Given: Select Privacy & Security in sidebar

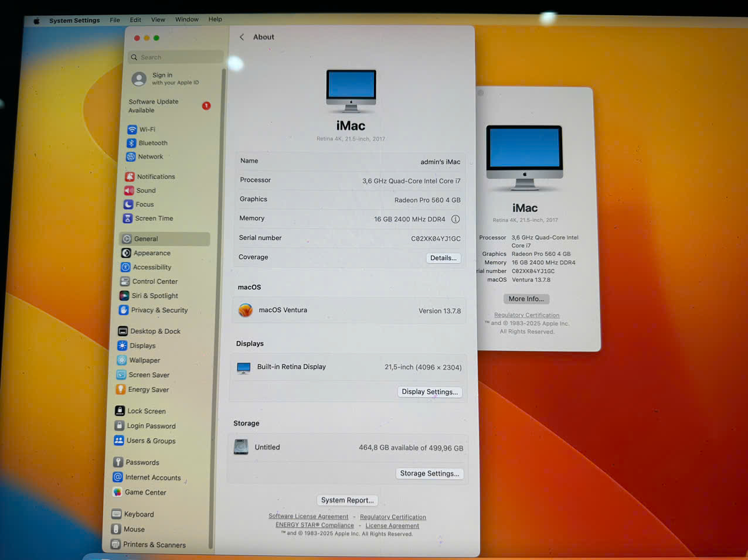Looking at the screenshot, I should pyautogui.click(x=159, y=310).
